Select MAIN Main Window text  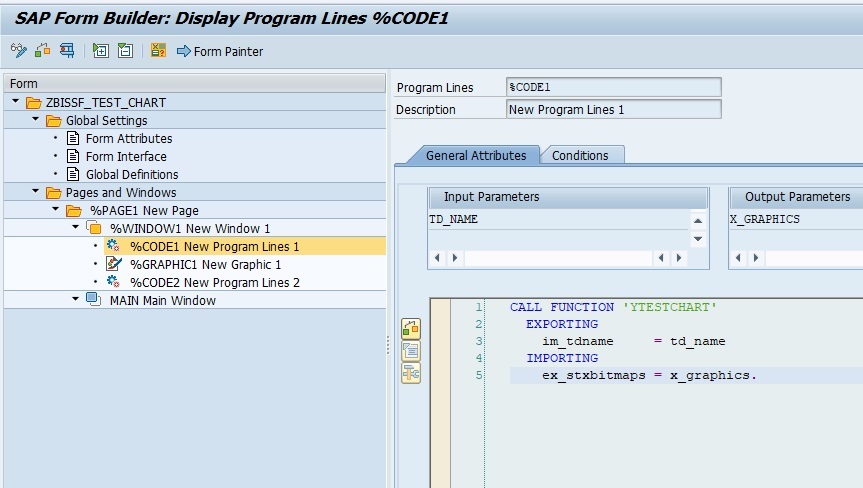163,300
